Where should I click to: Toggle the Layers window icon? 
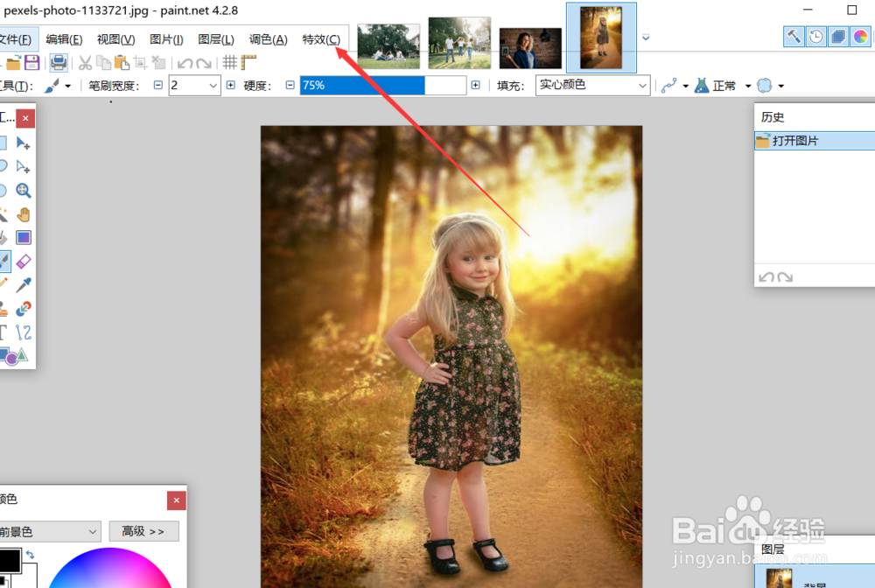coord(838,38)
